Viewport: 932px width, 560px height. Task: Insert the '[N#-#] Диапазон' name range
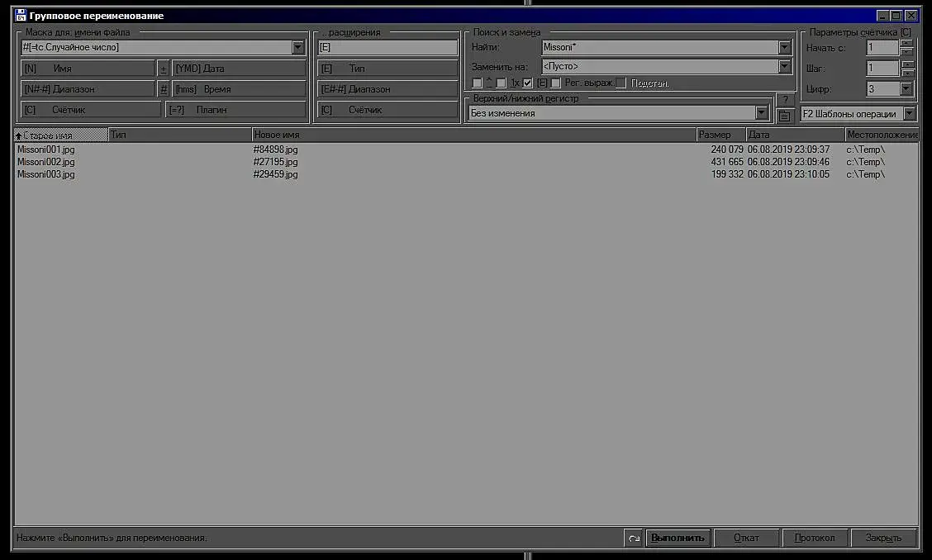(x=88, y=89)
